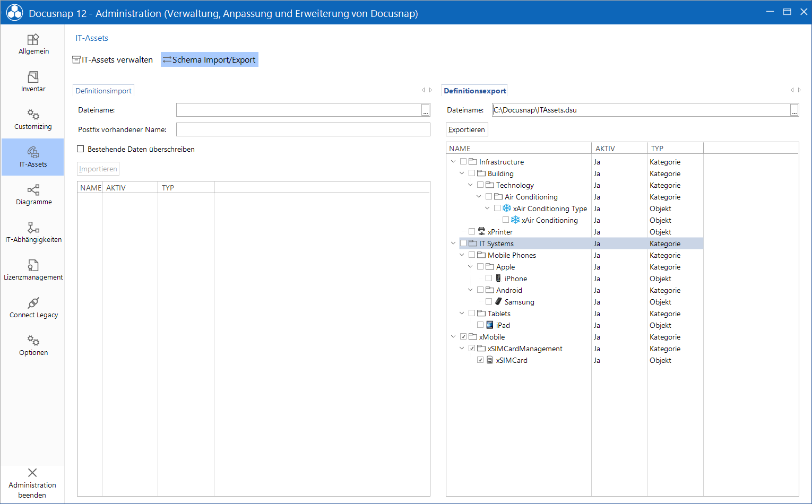Image resolution: width=812 pixels, height=504 pixels.
Task: Click the import Dateiname input field
Action: pos(299,110)
